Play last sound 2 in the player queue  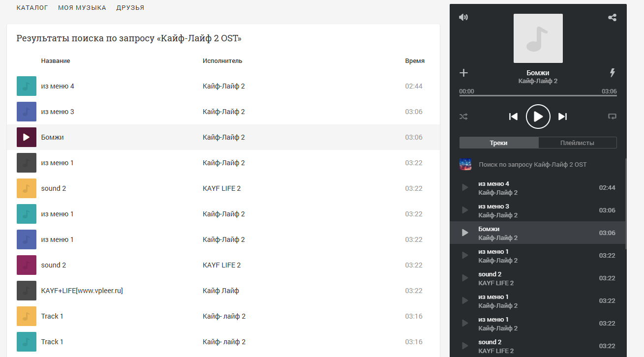tap(465, 346)
